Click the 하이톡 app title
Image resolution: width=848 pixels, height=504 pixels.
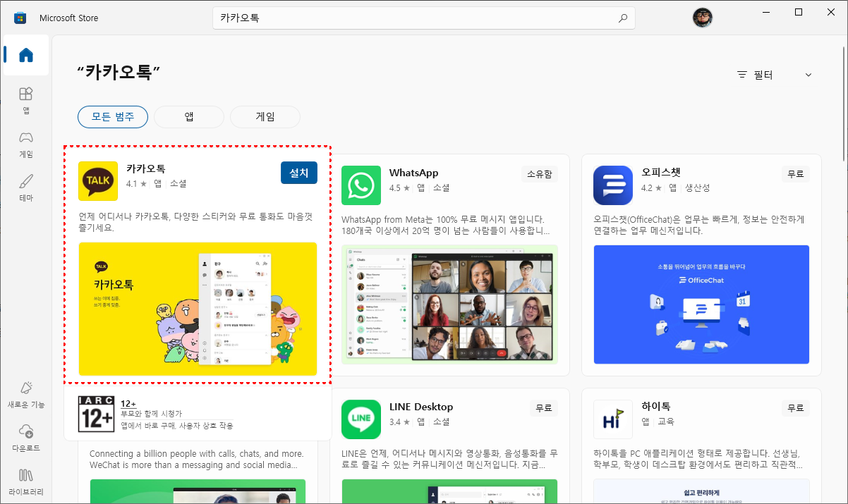656,407
